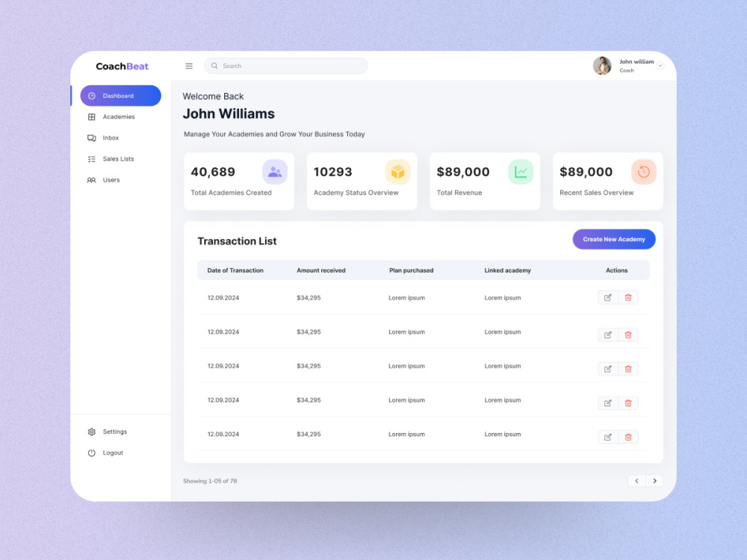This screenshot has width=747, height=560.
Task: Open the Total Academies Created card
Action: pyautogui.click(x=239, y=181)
